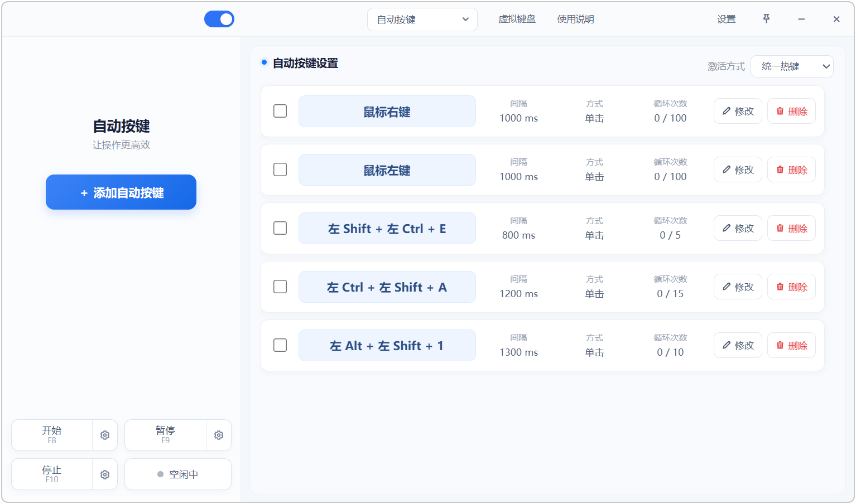Viewport: 856px width, 504px height.
Task: Open the 统一热键 activation dropdown
Action: point(792,66)
